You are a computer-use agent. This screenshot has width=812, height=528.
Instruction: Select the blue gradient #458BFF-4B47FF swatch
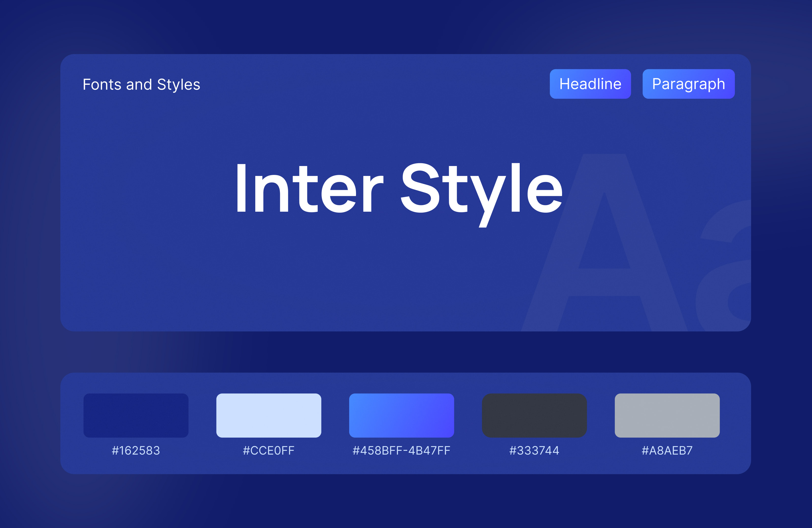click(x=402, y=415)
